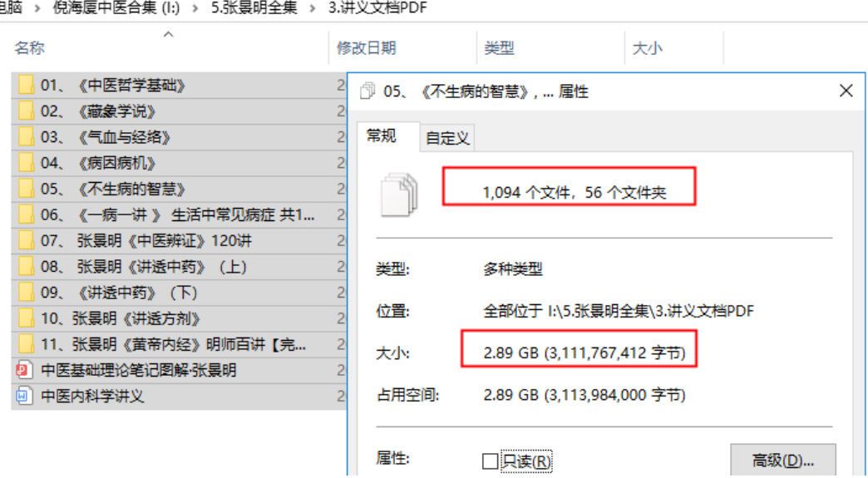The image size is (868, 478).
Task: Click folder icon for 01、《中医哲学基础》
Action: click(x=26, y=86)
